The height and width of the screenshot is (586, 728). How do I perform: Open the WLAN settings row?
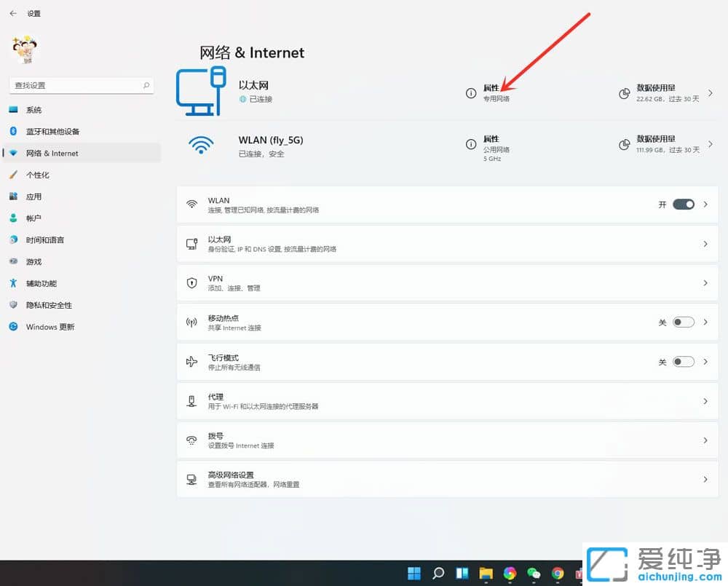point(448,205)
